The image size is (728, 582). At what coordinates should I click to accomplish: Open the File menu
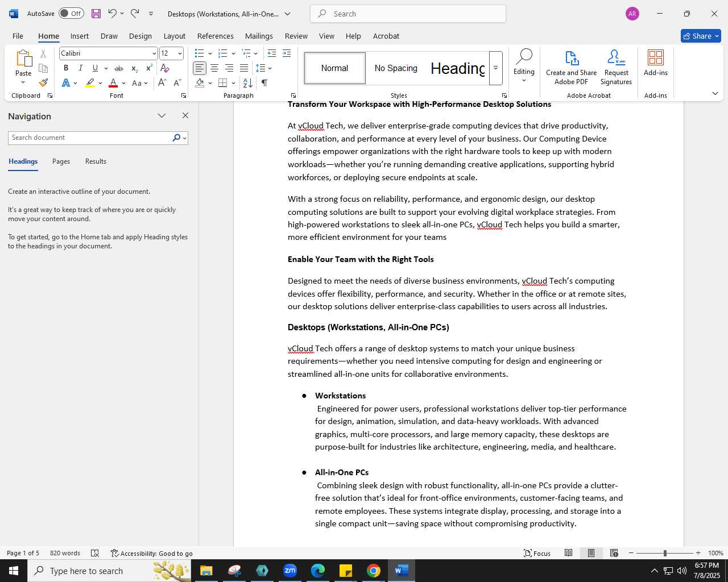coord(18,36)
